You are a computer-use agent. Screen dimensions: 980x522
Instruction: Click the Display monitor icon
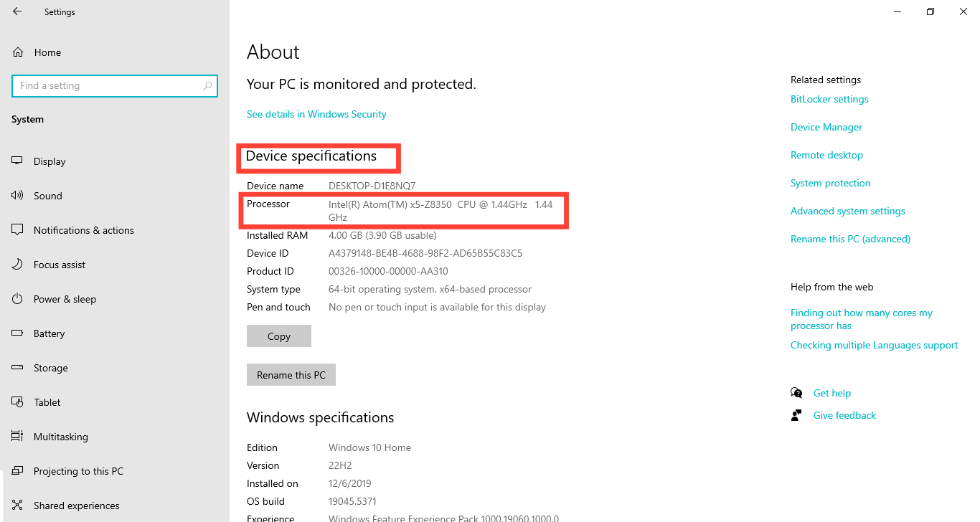(18, 161)
